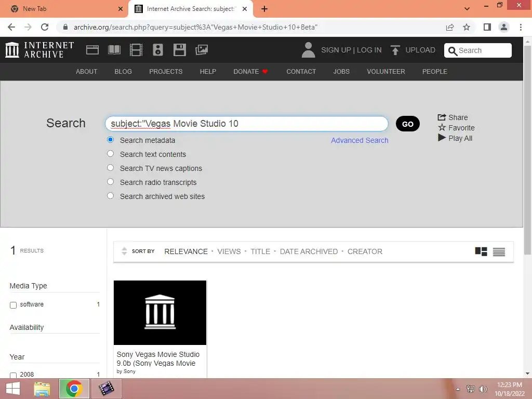The width and height of the screenshot is (532, 399).
Task: Open the VOLUNTEER menu item
Action: [x=386, y=72]
